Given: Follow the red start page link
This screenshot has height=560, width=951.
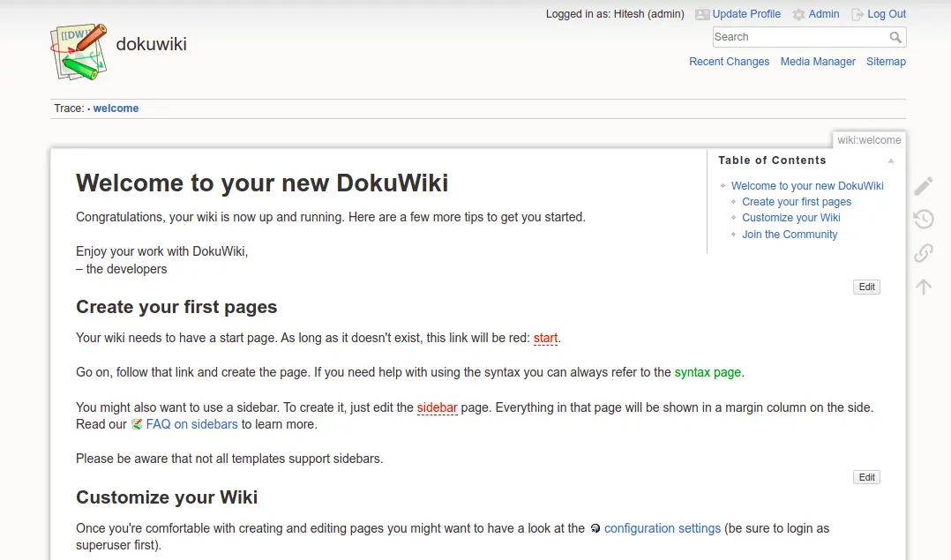Looking at the screenshot, I should (x=545, y=338).
